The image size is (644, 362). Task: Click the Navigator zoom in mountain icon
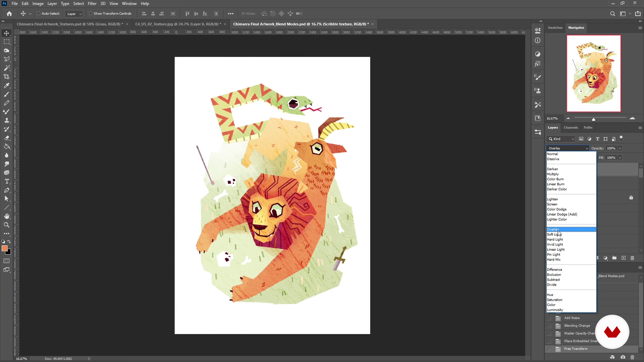(632, 118)
